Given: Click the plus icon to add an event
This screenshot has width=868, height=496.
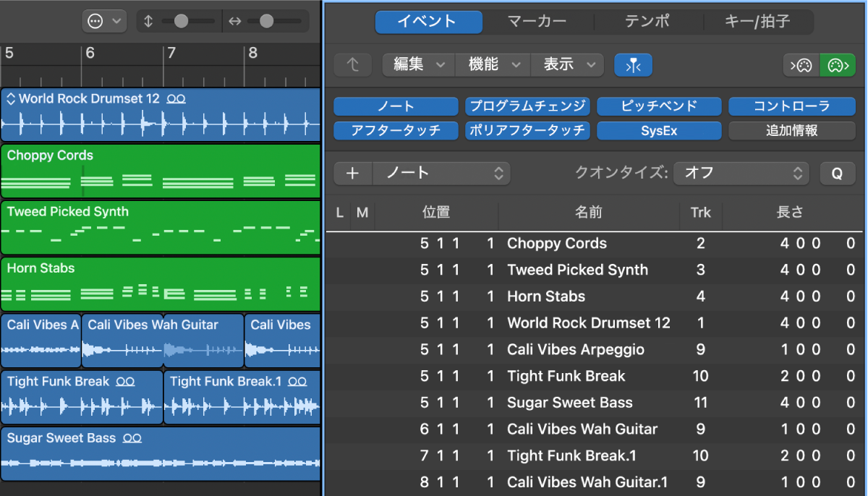Looking at the screenshot, I should coord(352,174).
